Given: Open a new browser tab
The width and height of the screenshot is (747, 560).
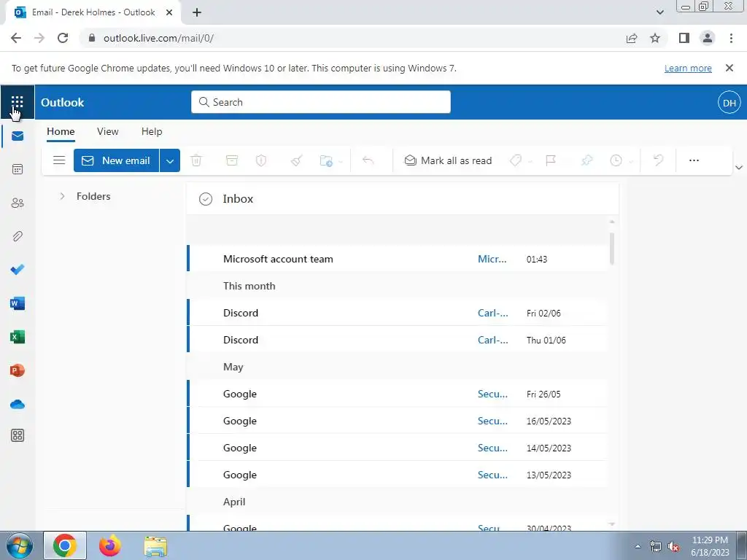Looking at the screenshot, I should [x=197, y=12].
